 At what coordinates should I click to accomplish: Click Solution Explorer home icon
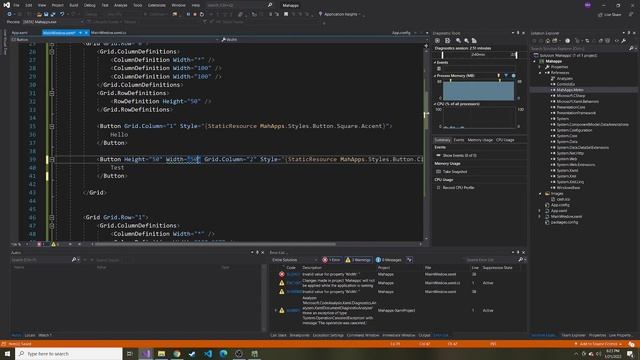tap(548, 41)
